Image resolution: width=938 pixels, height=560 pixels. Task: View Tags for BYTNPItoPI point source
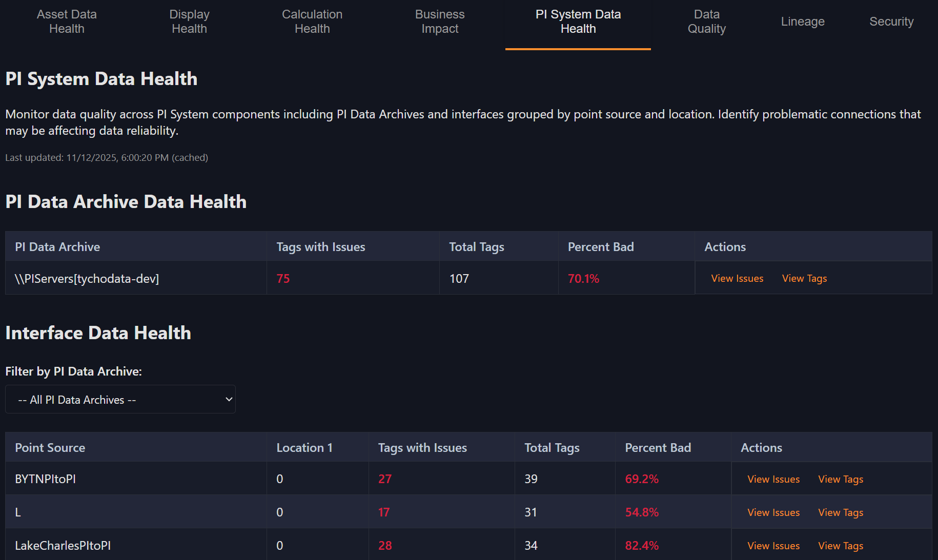click(x=840, y=479)
